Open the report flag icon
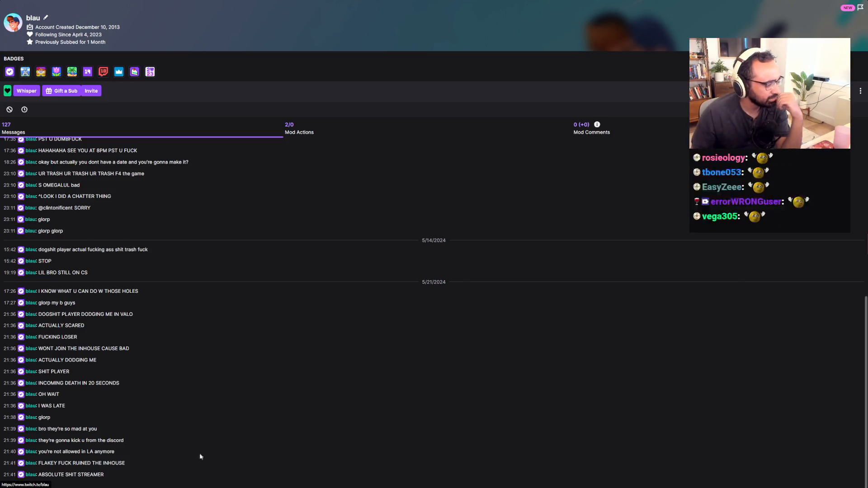This screenshot has width=868, height=488. (860, 7)
